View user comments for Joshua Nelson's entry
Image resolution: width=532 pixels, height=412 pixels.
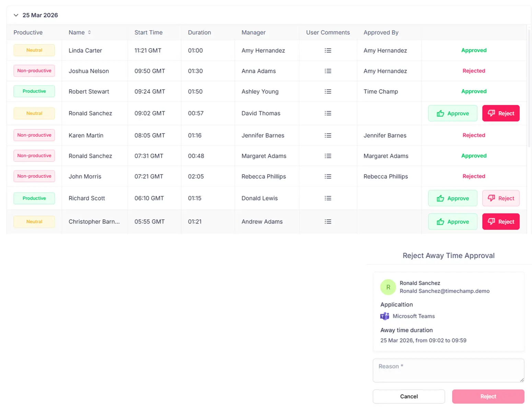click(x=328, y=71)
